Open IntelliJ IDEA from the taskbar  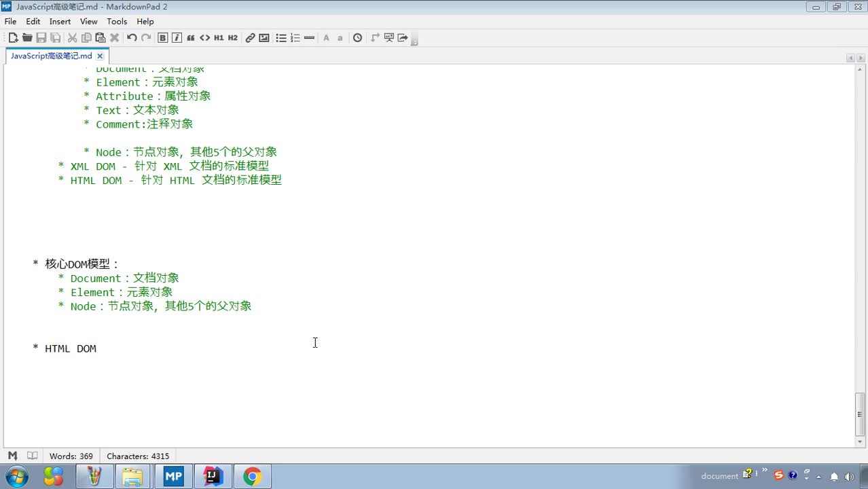point(213,476)
